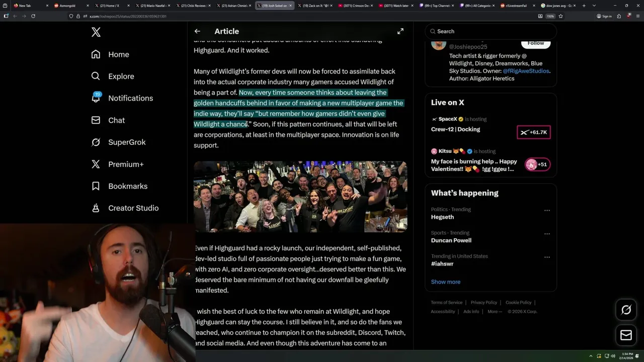Click the browser Sign in button
Image resolution: width=644 pixels, height=362 pixels.
(x=604, y=16)
